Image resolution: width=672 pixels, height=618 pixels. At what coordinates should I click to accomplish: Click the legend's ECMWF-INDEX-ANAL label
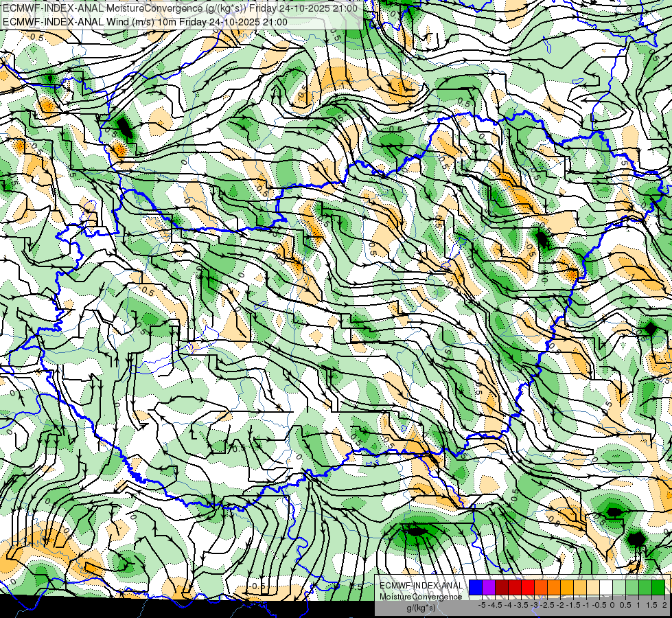(421, 586)
